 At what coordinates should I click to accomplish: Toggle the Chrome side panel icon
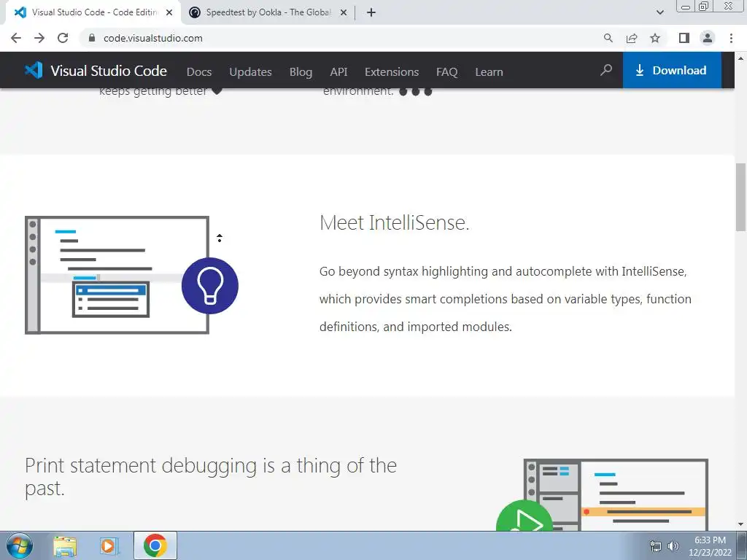[684, 38]
